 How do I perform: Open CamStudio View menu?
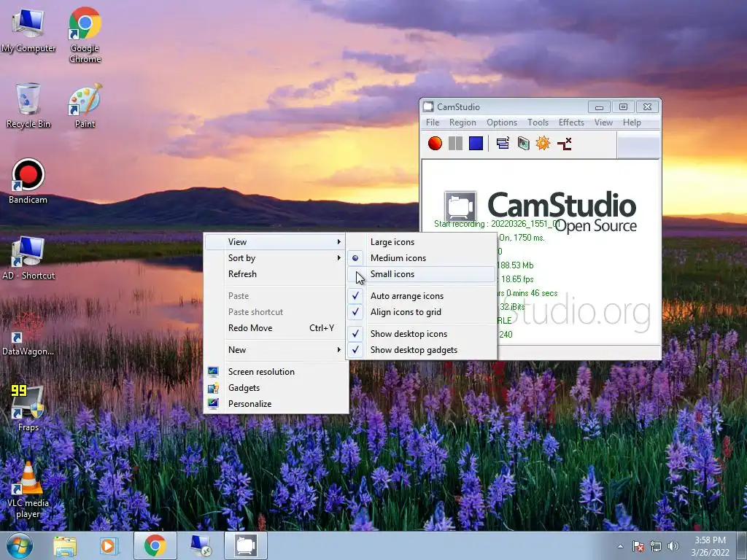[603, 122]
